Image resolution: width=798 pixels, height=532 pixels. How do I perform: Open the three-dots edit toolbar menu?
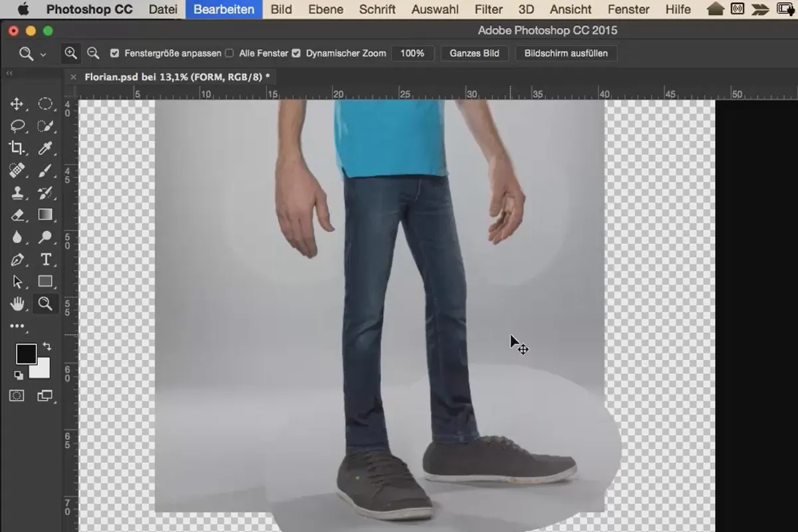pyautogui.click(x=17, y=327)
